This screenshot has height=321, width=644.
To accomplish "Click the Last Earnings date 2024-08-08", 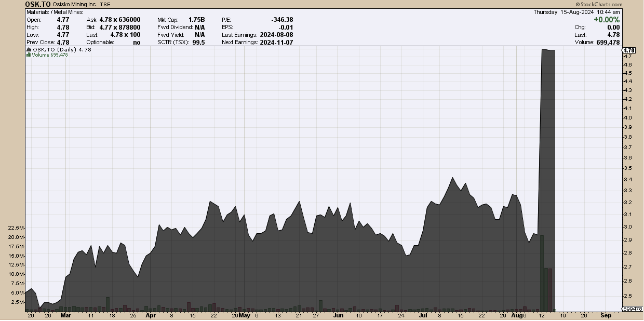I will tap(276, 35).
